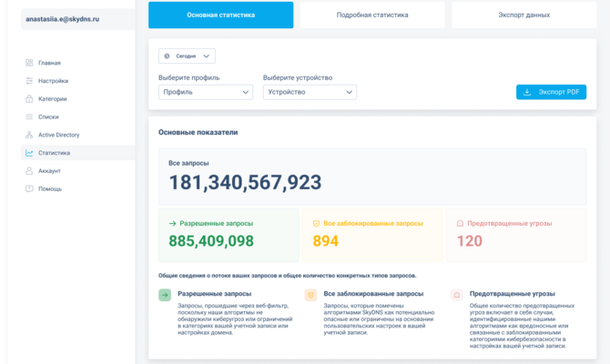Click the Active Directory icon

pos(29,135)
